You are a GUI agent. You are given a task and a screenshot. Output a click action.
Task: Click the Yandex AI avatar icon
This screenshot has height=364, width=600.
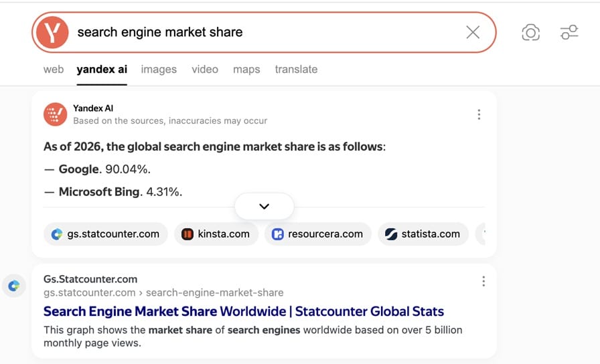(x=56, y=114)
